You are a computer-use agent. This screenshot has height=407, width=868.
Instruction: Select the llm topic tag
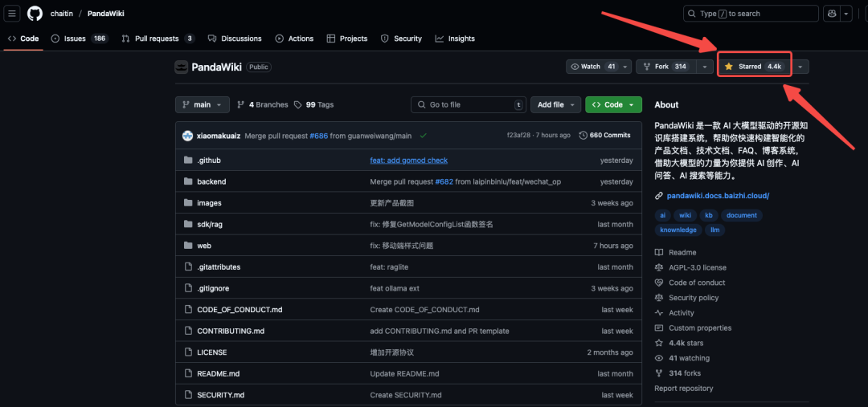click(x=714, y=230)
